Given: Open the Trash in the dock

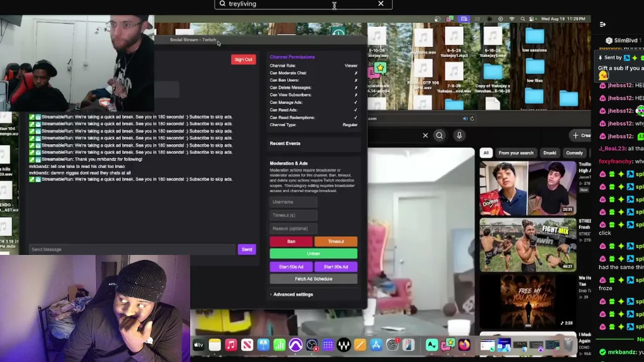Looking at the screenshot, I should 569,345.
